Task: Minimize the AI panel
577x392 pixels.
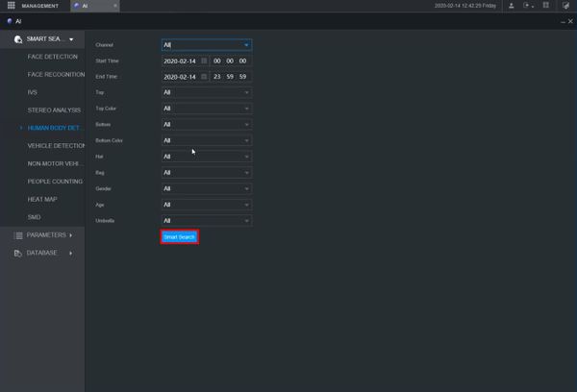Action: click(x=563, y=22)
